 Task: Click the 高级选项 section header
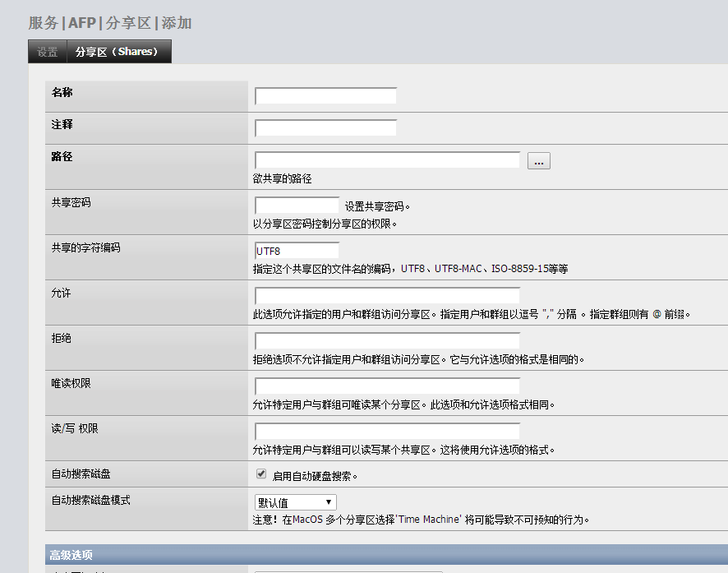pyautogui.click(x=71, y=556)
